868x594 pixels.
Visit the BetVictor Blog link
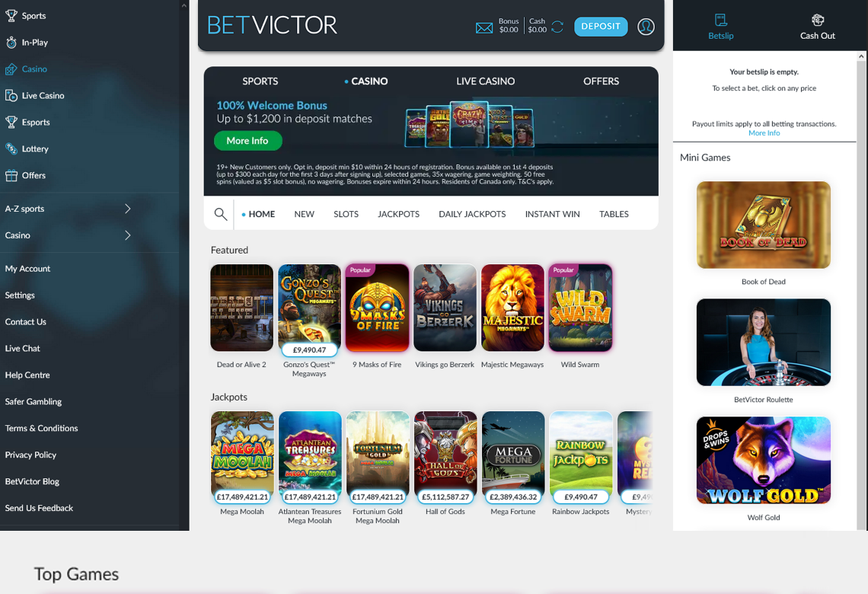(32, 481)
